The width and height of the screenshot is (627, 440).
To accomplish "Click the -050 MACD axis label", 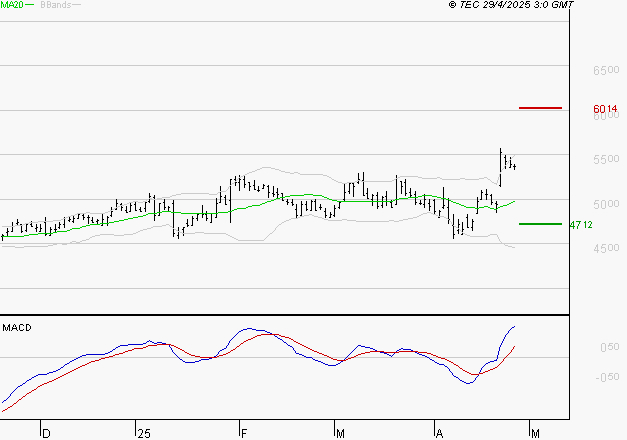I will [x=607, y=377].
